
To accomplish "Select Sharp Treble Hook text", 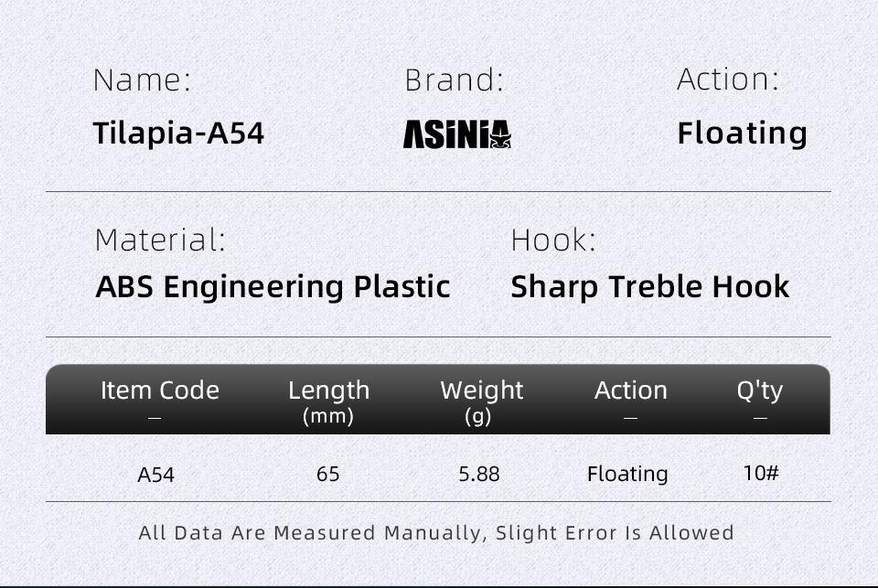I will tap(649, 287).
